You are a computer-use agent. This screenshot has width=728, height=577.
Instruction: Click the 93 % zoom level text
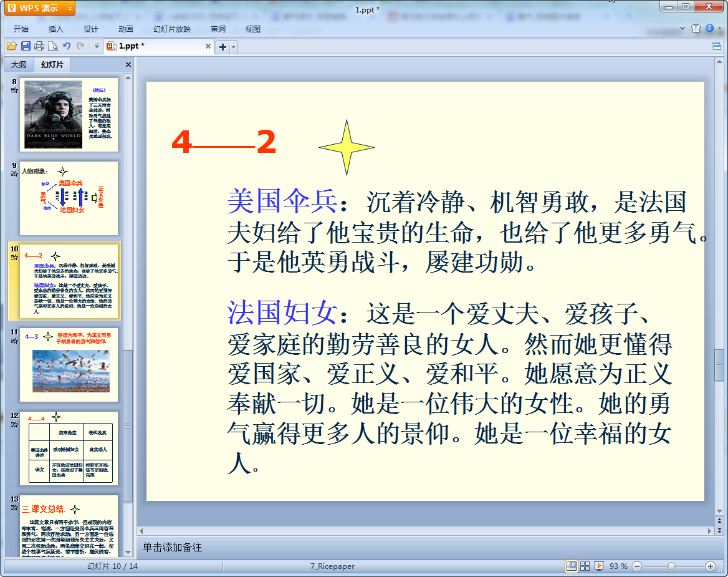pos(618,566)
